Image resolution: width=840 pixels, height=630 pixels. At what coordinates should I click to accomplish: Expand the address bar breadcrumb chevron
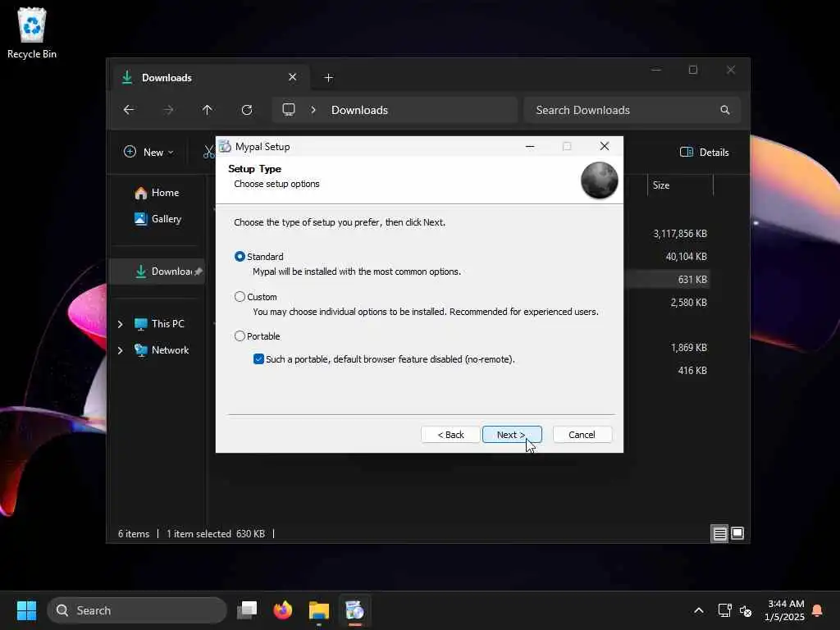point(313,110)
